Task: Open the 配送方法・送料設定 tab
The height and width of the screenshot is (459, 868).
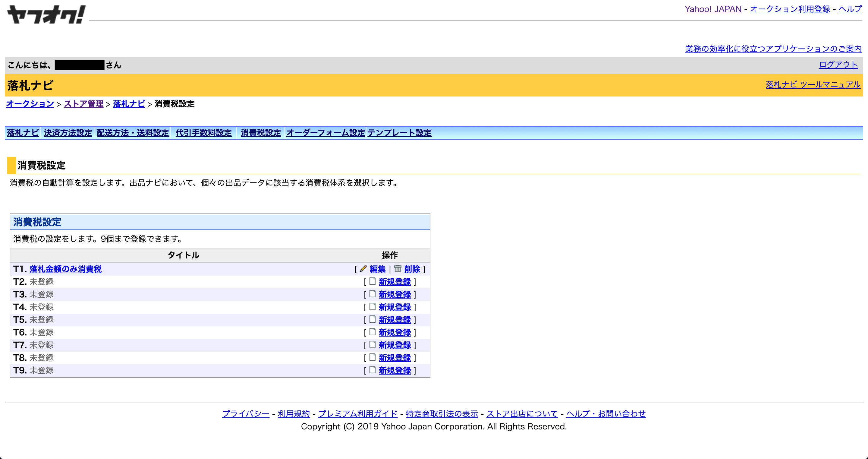Action: 133,133
